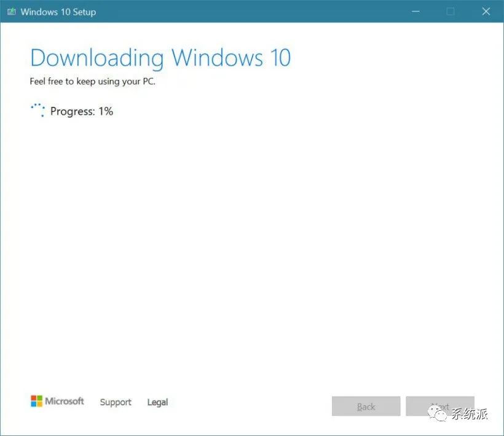Close the Windows 10 Setup window
Screen dimensions: 504x436
486,12
